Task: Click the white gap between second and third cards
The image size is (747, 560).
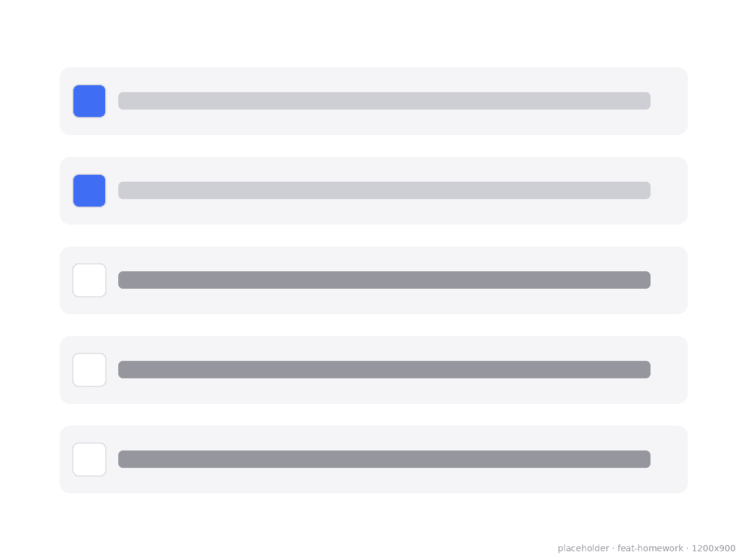Action: coord(374,235)
